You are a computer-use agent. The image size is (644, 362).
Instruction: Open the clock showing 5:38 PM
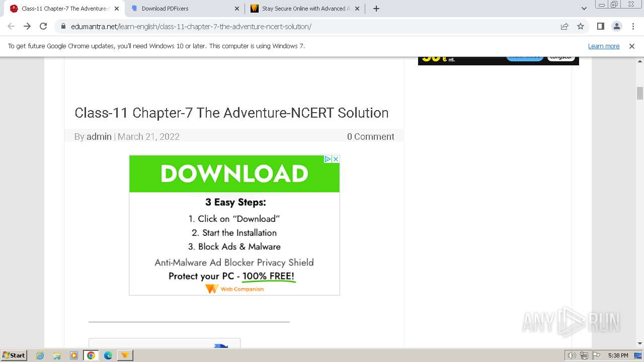coord(618,355)
